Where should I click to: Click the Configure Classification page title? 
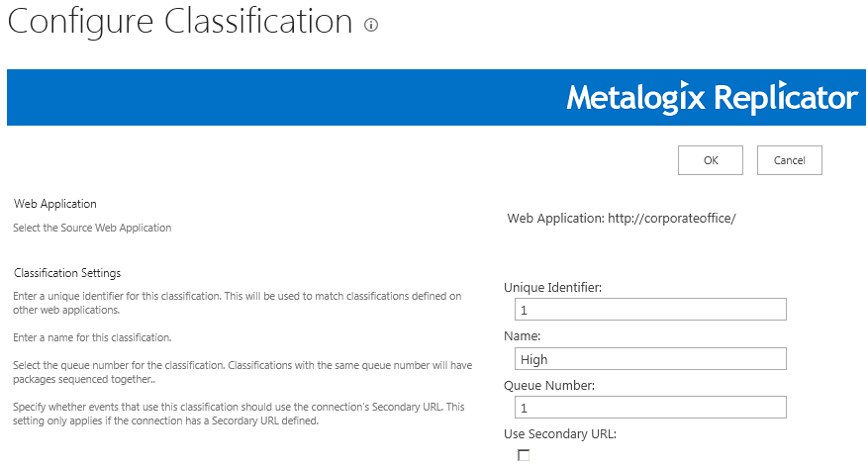[x=180, y=22]
